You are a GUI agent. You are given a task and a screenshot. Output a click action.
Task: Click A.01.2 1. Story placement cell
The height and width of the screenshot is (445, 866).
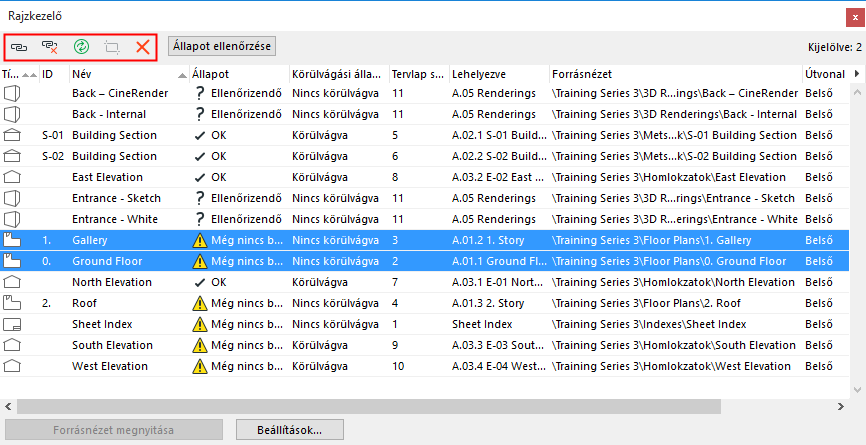(x=488, y=240)
